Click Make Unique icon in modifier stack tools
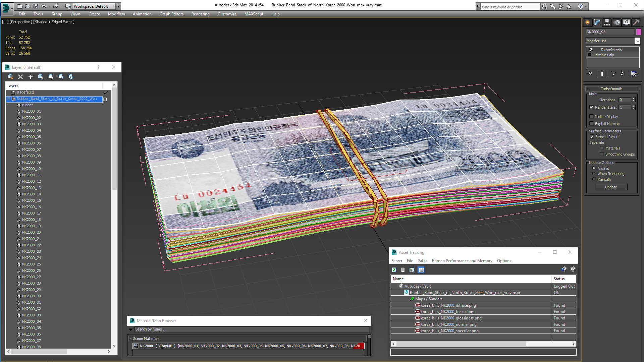The image size is (644, 362). pyautogui.click(x=613, y=74)
